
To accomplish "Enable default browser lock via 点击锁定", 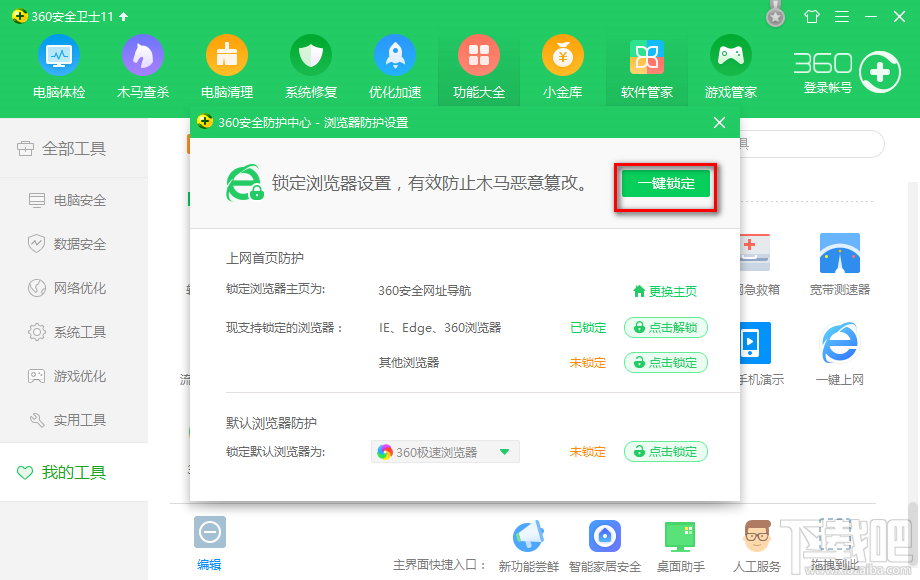I will click(666, 451).
